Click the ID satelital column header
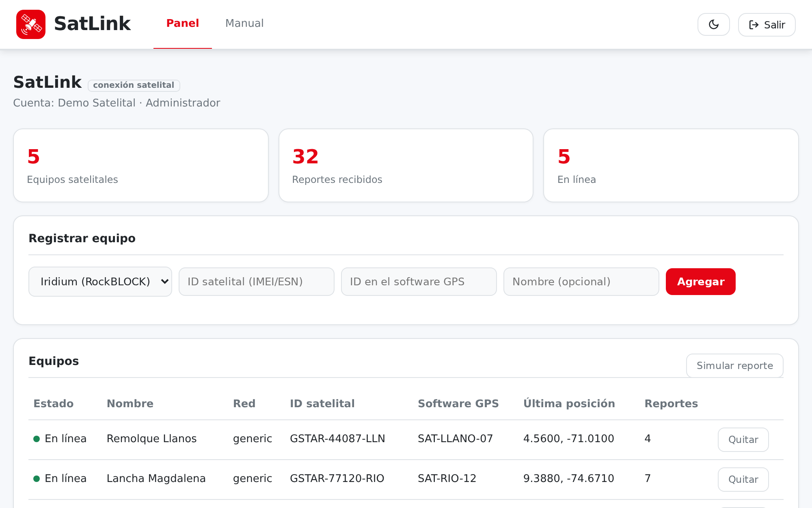Screen dimensions: 812x508 click(322, 404)
